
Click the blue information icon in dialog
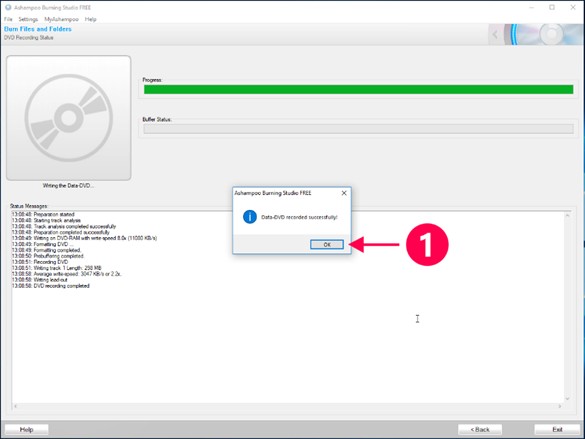250,217
